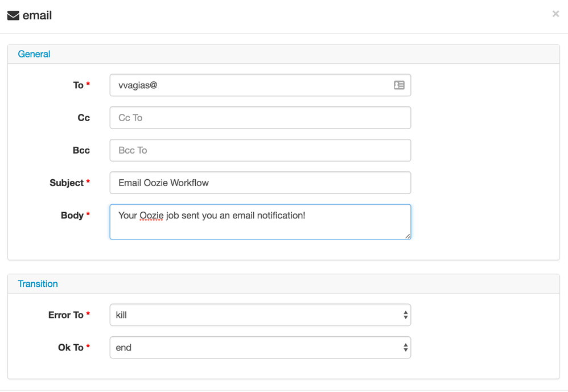Click the Body field label
568x392 pixels.
click(x=72, y=216)
